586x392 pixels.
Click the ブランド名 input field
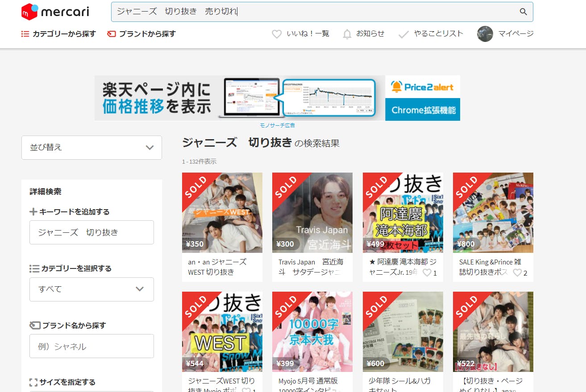tap(91, 346)
